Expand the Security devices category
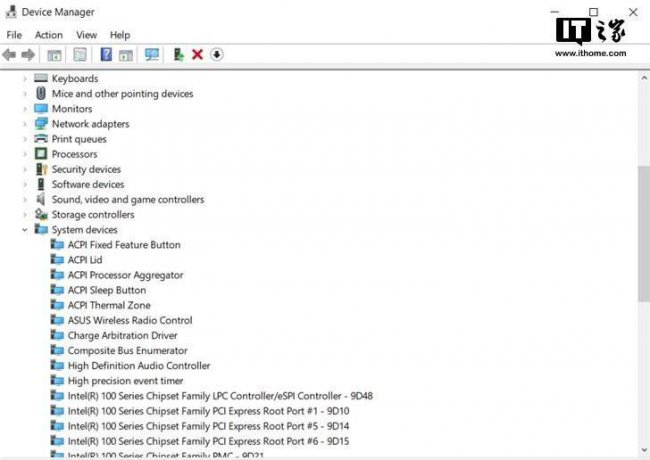650x460 pixels. point(25,169)
